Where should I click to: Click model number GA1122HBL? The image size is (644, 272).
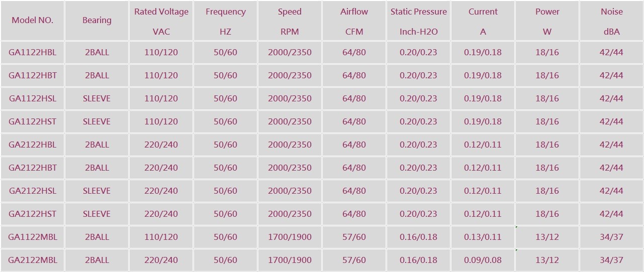point(33,52)
